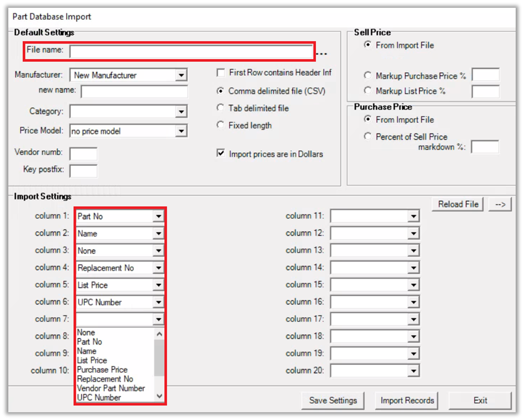Expand the column 11 dropdown
This screenshot has height=420, width=524.
click(x=413, y=216)
